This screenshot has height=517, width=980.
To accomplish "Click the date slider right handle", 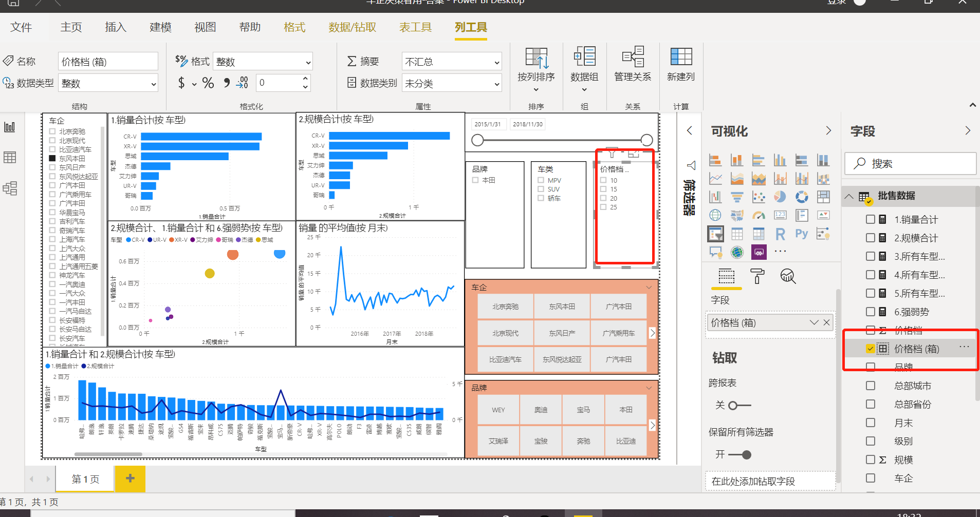I will tap(647, 140).
